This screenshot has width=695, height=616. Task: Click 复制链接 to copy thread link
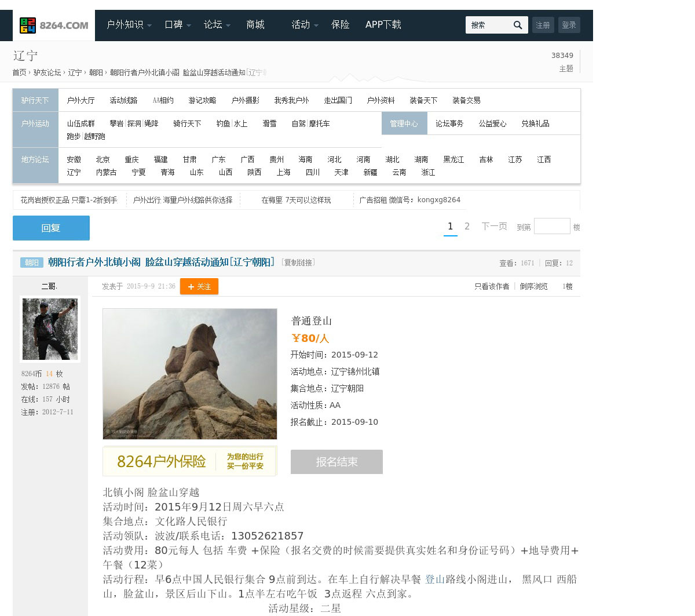click(298, 263)
